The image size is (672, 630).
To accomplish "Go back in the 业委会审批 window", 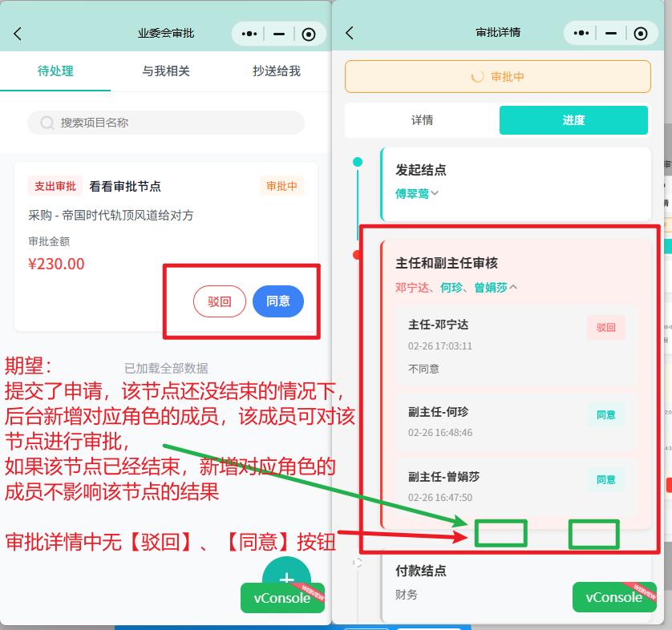I will [x=18, y=34].
